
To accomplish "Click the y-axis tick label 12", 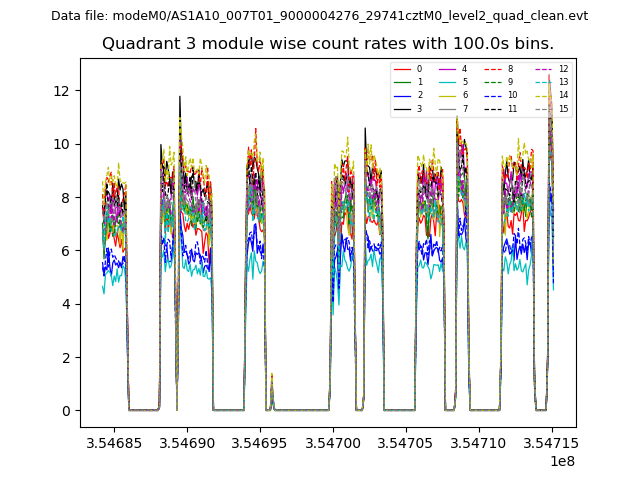I will (61, 90).
